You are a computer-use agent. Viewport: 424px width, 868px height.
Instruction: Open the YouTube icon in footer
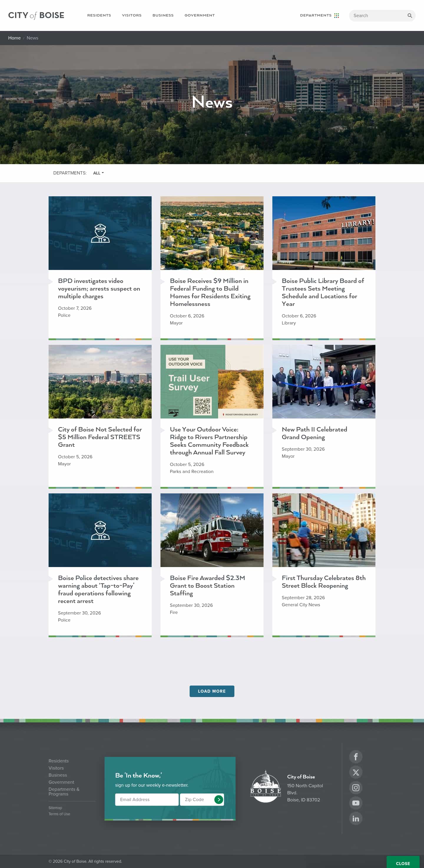356,803
